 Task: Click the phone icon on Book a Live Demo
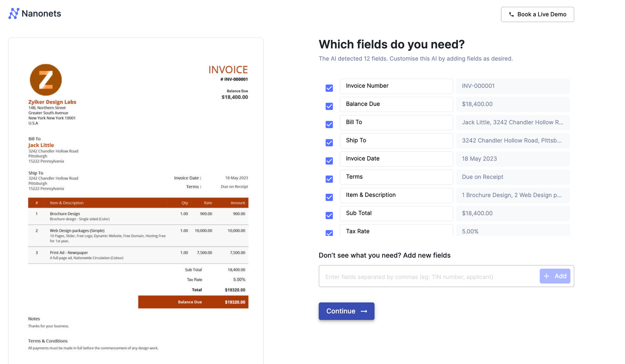[512, 14]
